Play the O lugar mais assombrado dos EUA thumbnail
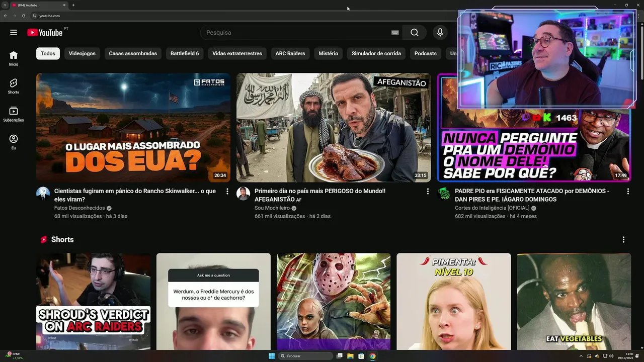This screenshot has height=362, width=644. 133,128
